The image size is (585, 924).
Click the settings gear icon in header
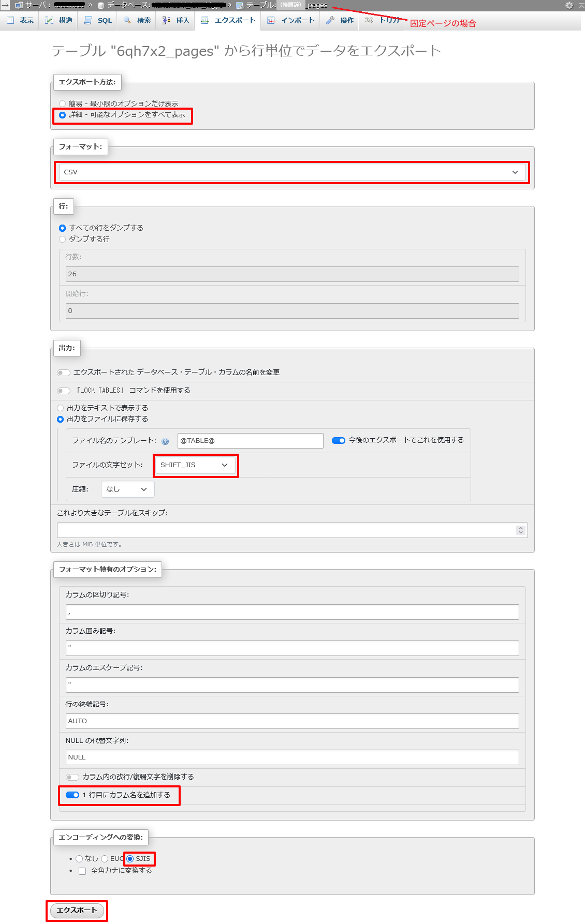(x=569, y=5)
